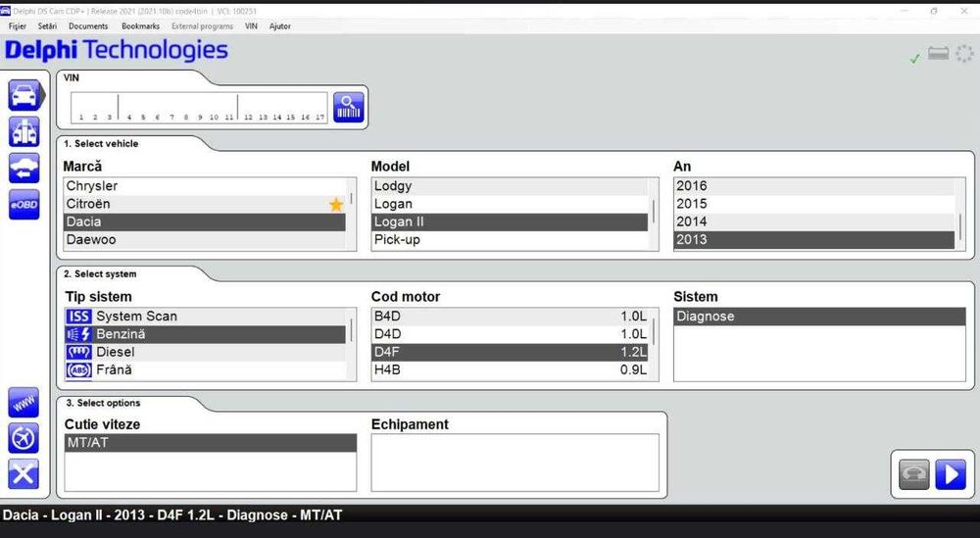The width and height of the screenshot is (980, 538).
Task: Open the VIN menu
Action: tap(251, 26)
